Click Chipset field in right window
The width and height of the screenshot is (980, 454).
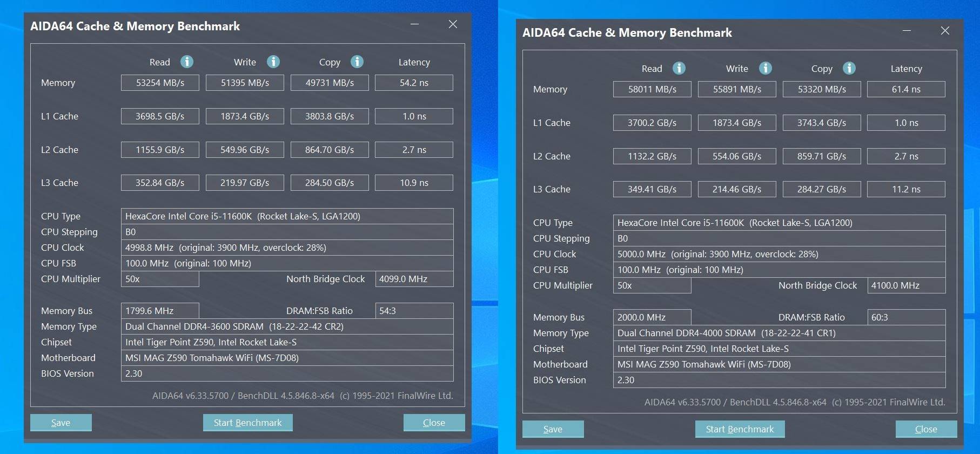tap(780, 349)
